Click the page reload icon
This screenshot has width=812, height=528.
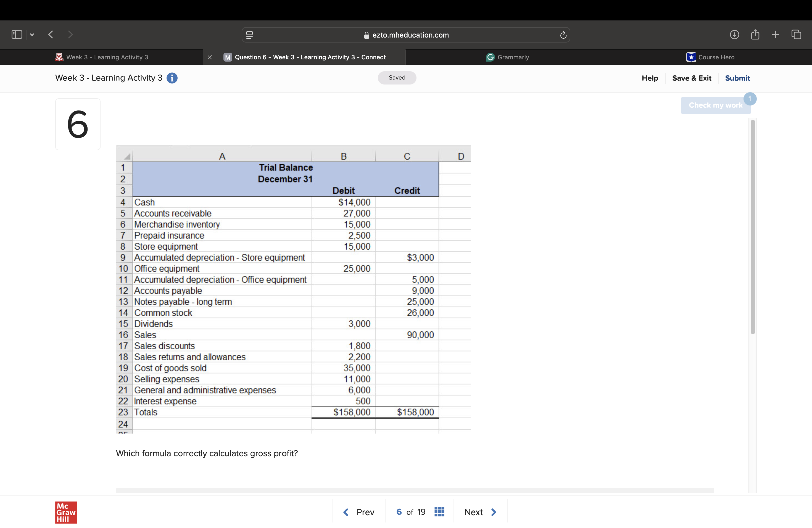tap(563, 35)
